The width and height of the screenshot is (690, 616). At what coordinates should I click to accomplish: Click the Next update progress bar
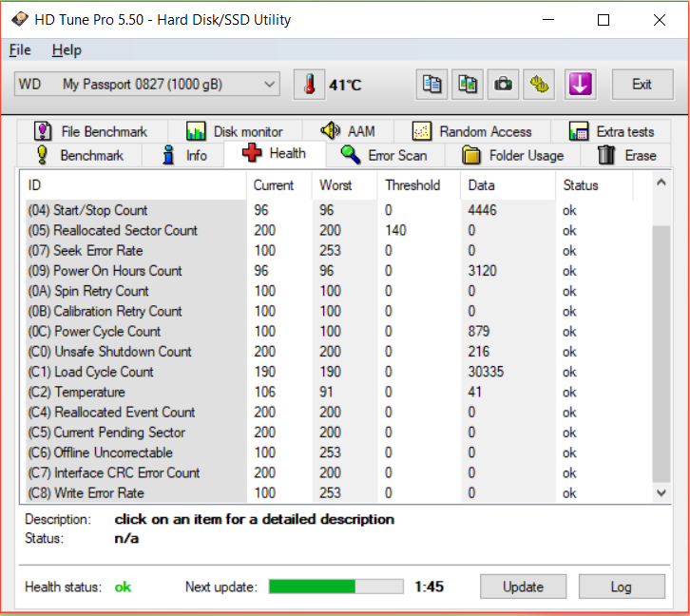point(335,587)
